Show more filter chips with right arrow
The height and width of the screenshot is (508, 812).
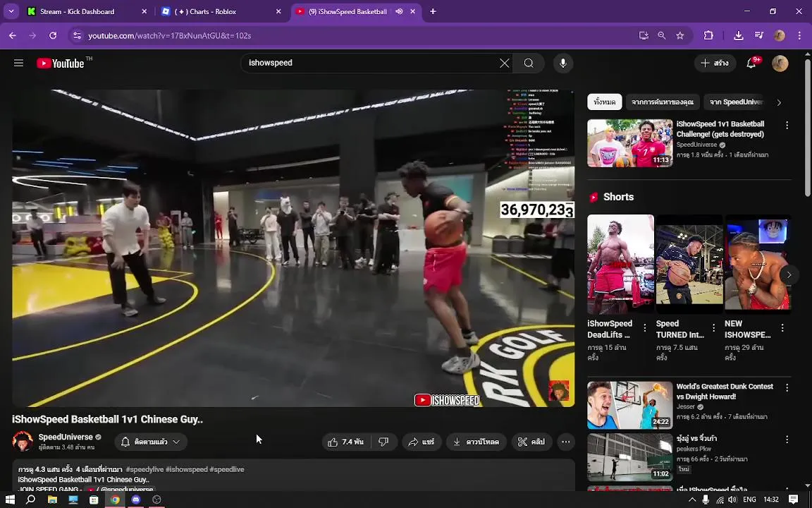(x=779, y=102)
